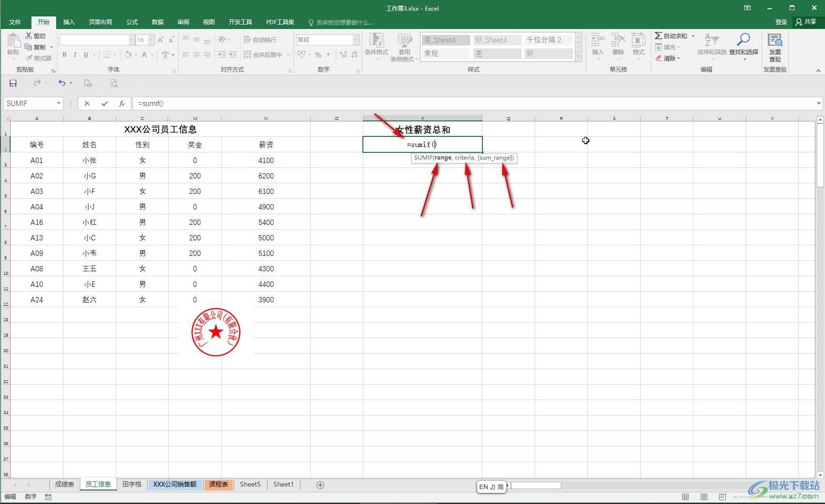The height and width of the screenshot is (504, 825).
Task: Add a new sheet with plus icon
Action: (x=320, y=485)
